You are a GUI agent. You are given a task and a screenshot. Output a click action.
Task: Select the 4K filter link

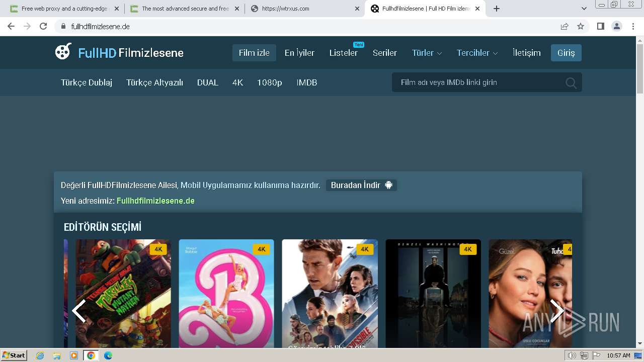tap(237, 82)
